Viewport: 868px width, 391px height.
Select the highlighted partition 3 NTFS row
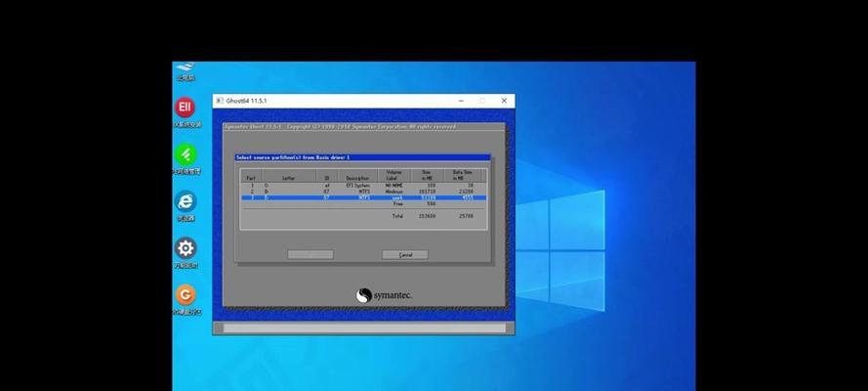[x=363, y=197]
